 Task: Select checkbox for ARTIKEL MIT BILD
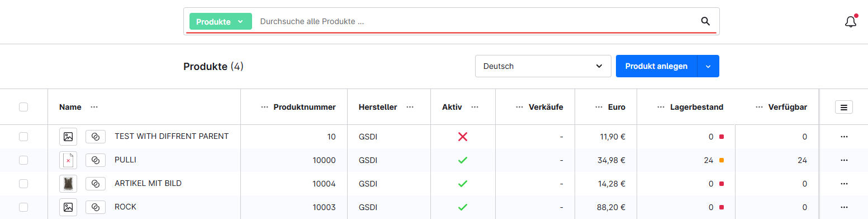point(23,184)
